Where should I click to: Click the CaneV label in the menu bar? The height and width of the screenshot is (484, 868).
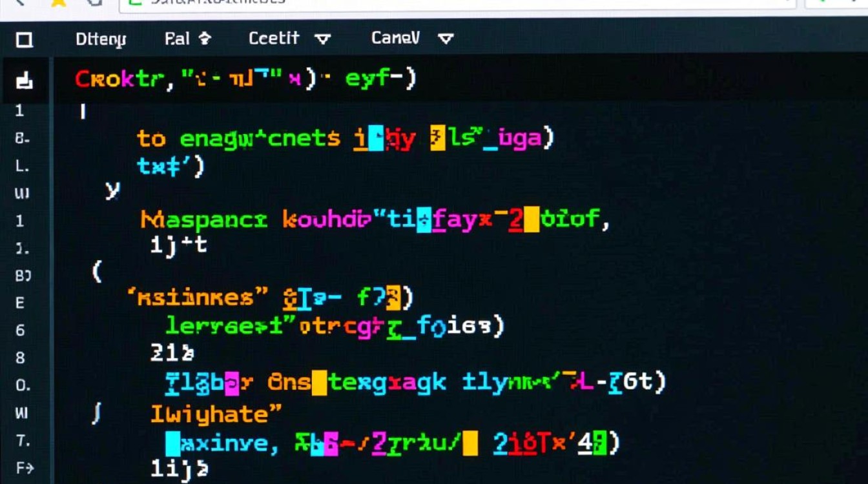click(395, 39)
